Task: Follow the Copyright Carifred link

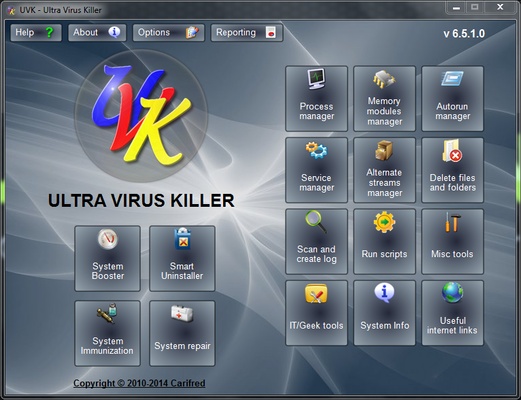Action: [x=139, y=383]
